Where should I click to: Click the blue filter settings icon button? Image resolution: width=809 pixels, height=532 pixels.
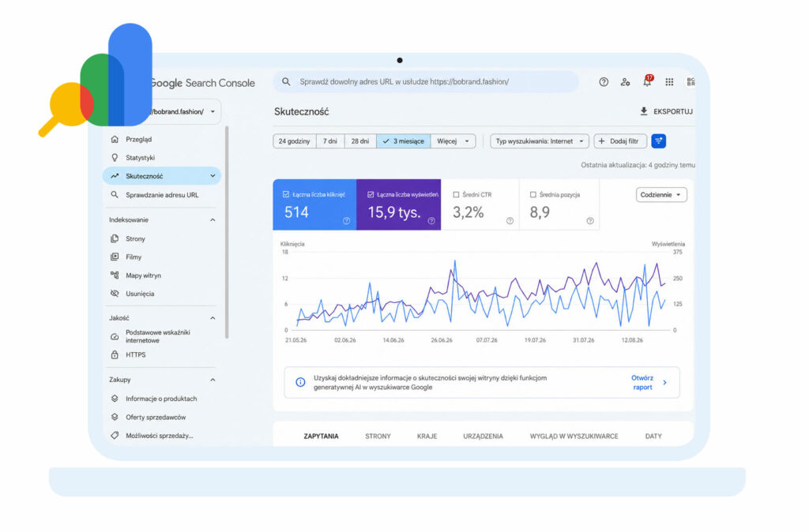(x=658, y=140)
